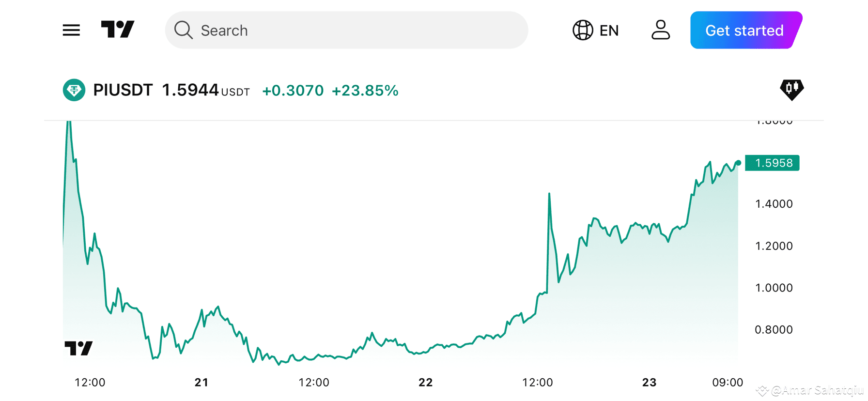Click the Tether coin logo beside PIUSDT
868x401 pixels.
pyautogui.click(x=74, y=90)
